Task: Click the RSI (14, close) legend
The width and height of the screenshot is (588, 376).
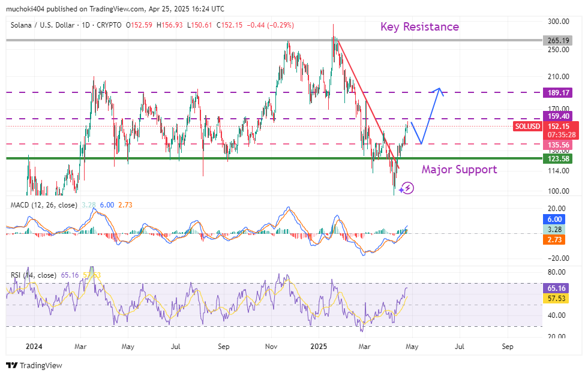Action: 34,275
